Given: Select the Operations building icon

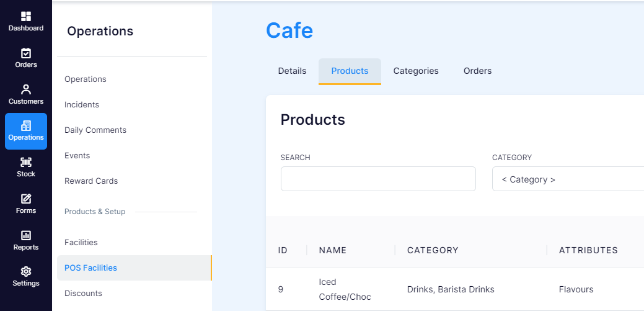Looking at the screenshot, I should pos(26,126).
